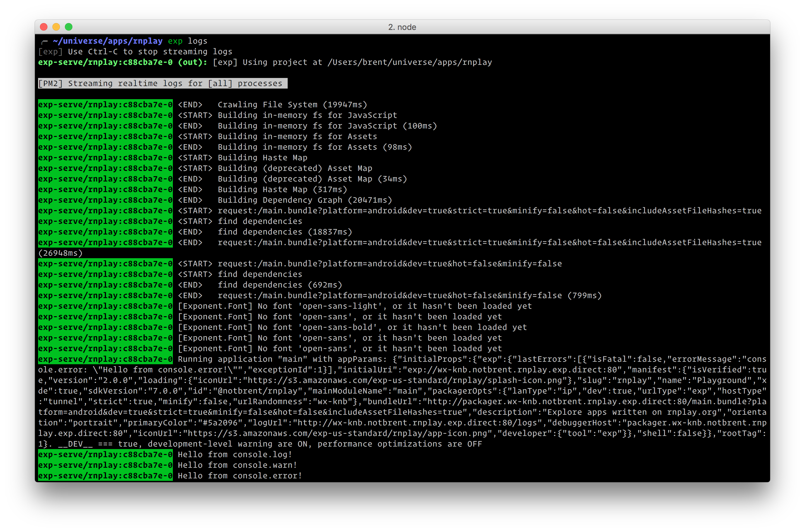
Task: Click the 'find dependencies (692ms)' log entry
Action: tap(280, 285)
